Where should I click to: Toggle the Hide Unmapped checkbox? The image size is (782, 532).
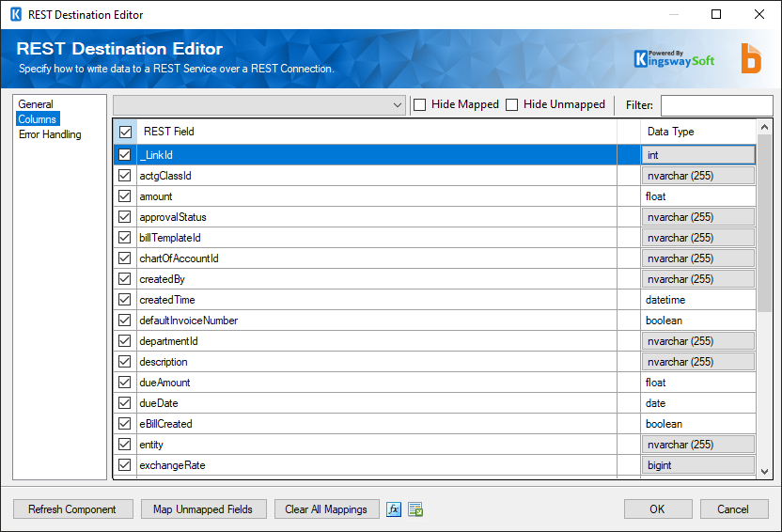pos(511,104)
